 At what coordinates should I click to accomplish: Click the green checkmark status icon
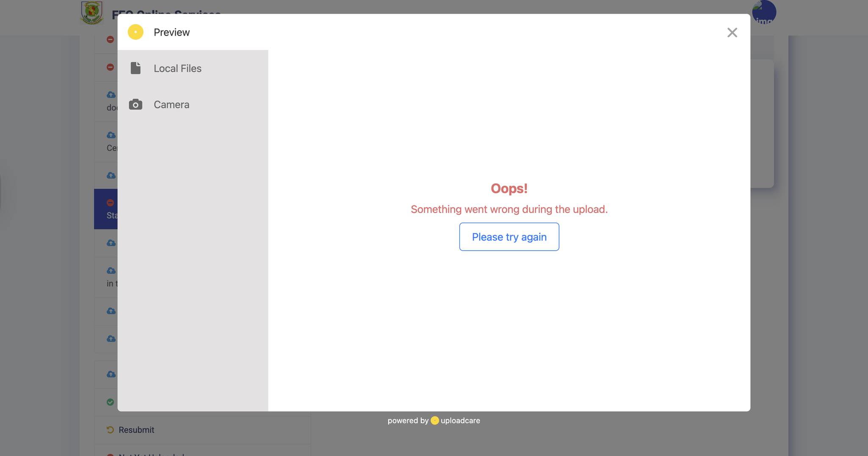[x=110, y=402]
